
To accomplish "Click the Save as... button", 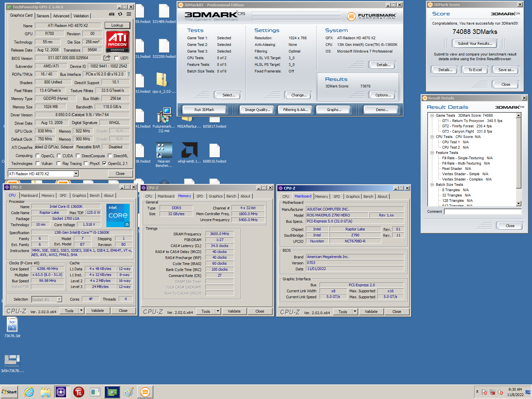I will click(x=506, y=70).
